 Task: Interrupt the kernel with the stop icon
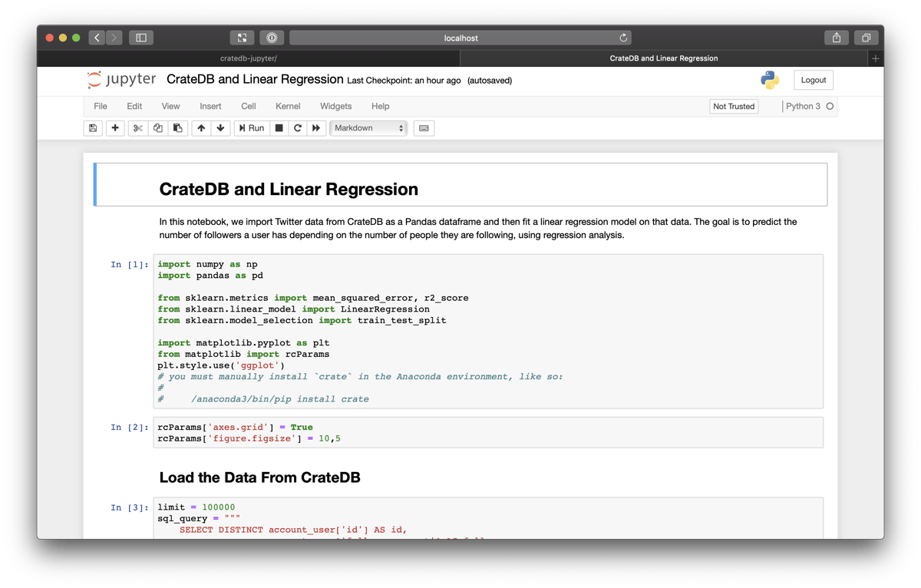[x=279, y=127]
